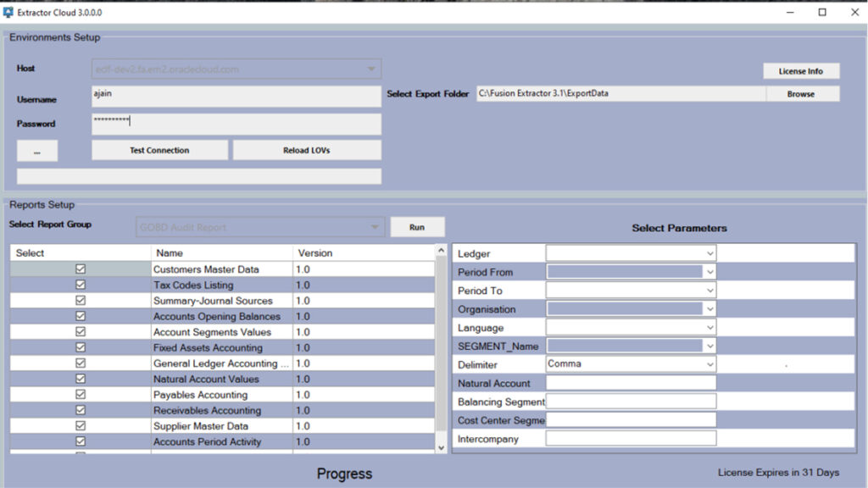Toggle the Tax Codes Listing checkbox
868x488 pixels.
(x=81, y=285)
